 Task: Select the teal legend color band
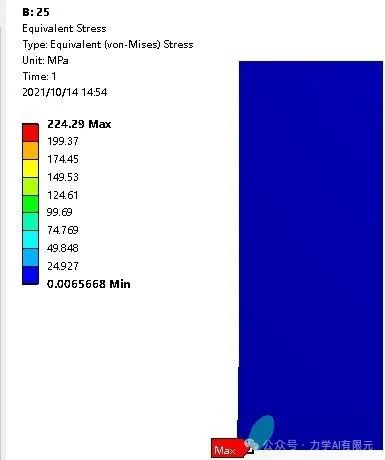tap(30, 222)
